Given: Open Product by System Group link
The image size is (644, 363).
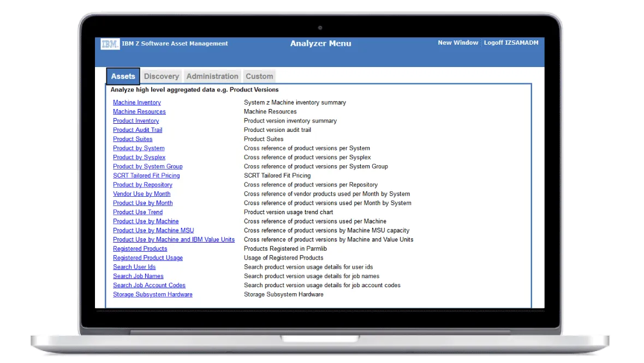Looking at the screenshot, I should 148,167.
